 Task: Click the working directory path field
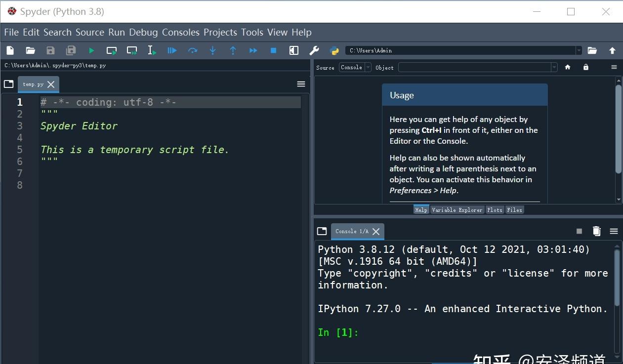(x=460, y=50)
